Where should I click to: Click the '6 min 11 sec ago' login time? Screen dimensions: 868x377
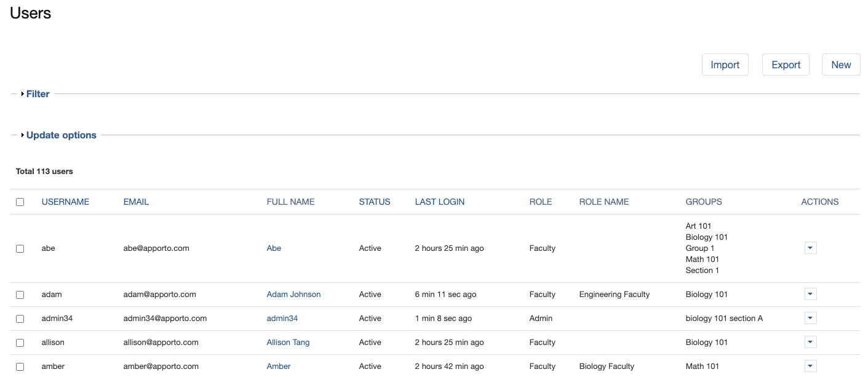tap(445, 295)
